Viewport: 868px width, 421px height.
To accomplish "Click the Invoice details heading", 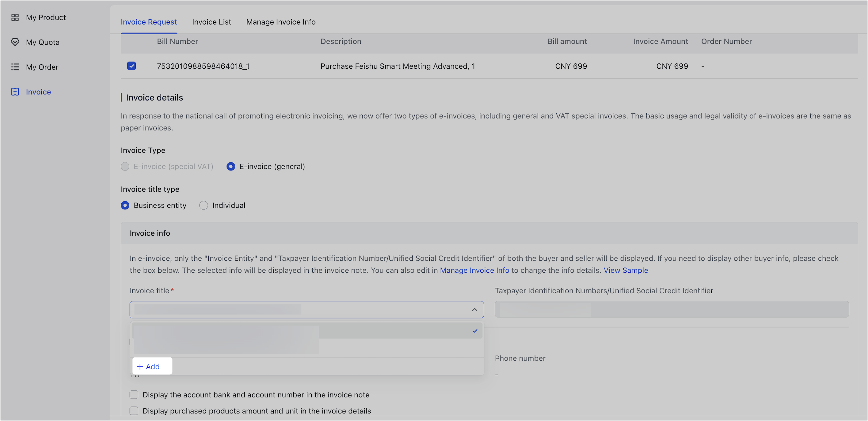I will [x=154, y=98].
